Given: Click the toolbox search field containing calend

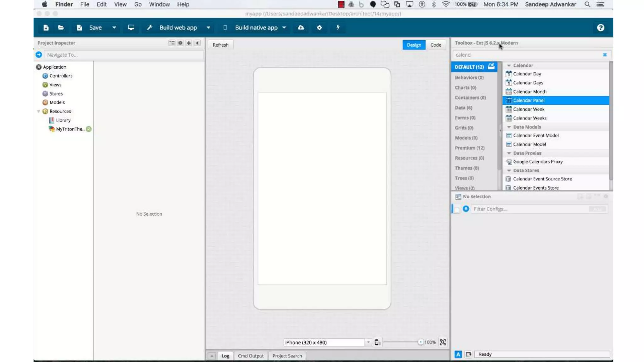Looking at the screenshot, I should click(x=527, y=55).
